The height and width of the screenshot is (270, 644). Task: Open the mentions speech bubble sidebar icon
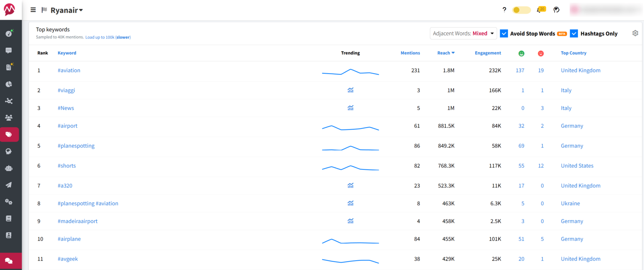coord(9,50)
